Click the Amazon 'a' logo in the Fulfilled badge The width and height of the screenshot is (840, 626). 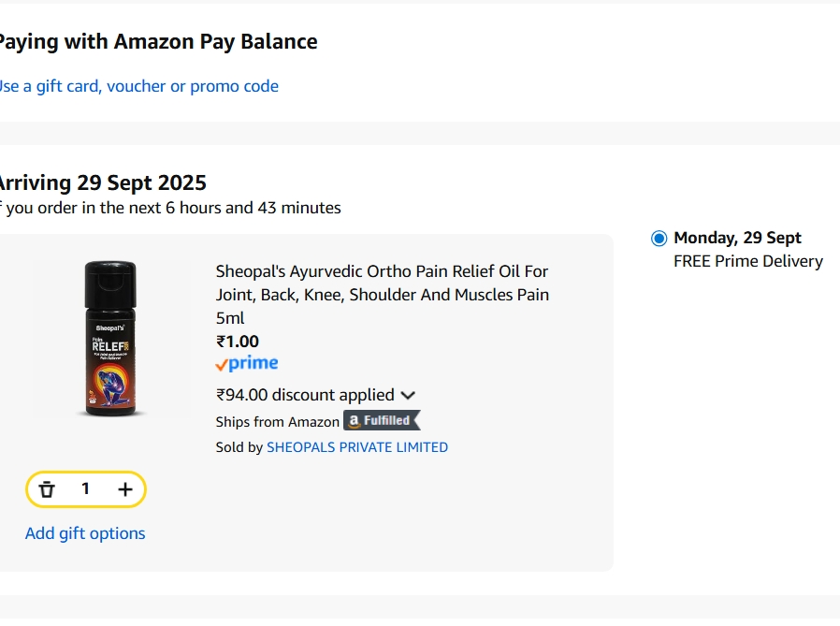click(x=353, y=421)
